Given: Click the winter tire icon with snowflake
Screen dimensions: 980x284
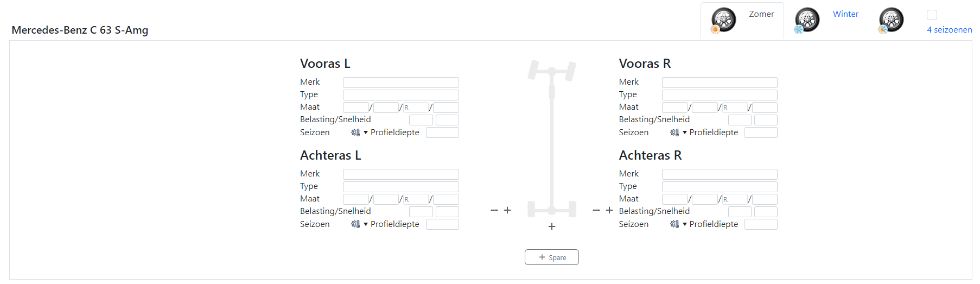Looking at the screenshot, I should coord(807,21).
